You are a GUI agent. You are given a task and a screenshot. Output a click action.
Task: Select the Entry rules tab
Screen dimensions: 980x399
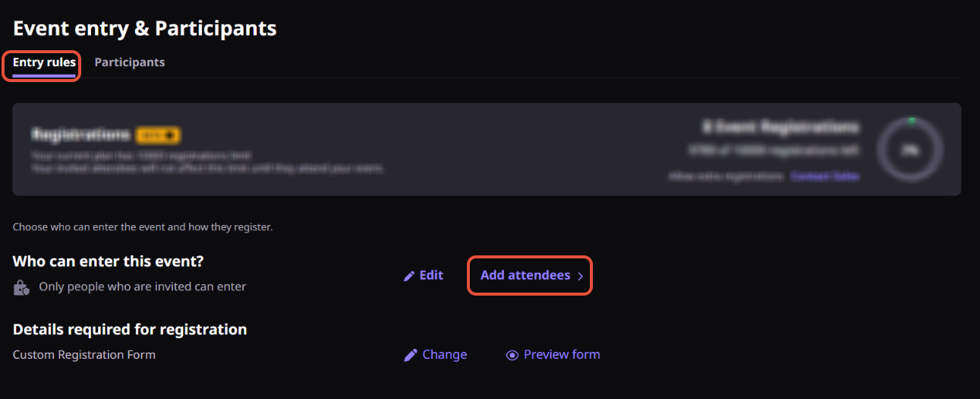tap(44, 62)
